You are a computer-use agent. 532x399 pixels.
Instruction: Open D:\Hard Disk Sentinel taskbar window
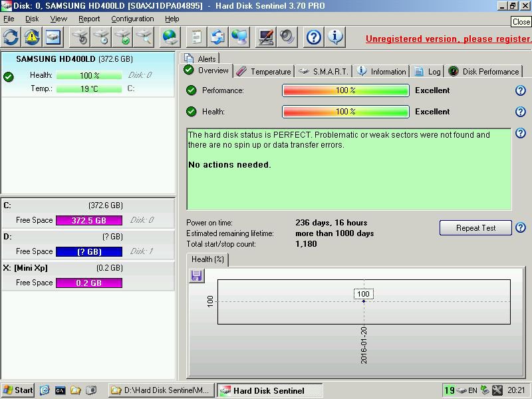pos(162,390)
